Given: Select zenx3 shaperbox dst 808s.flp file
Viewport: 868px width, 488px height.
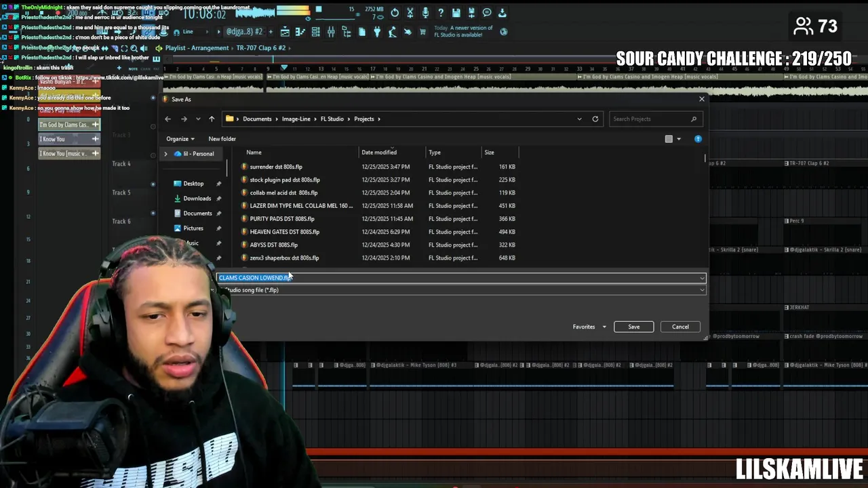Looking at the screenshot, I should [x=284, y=258].
